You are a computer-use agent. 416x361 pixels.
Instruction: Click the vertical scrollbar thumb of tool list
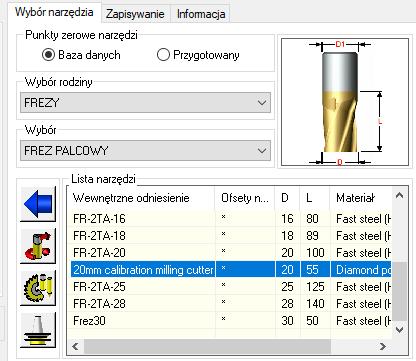399,291
